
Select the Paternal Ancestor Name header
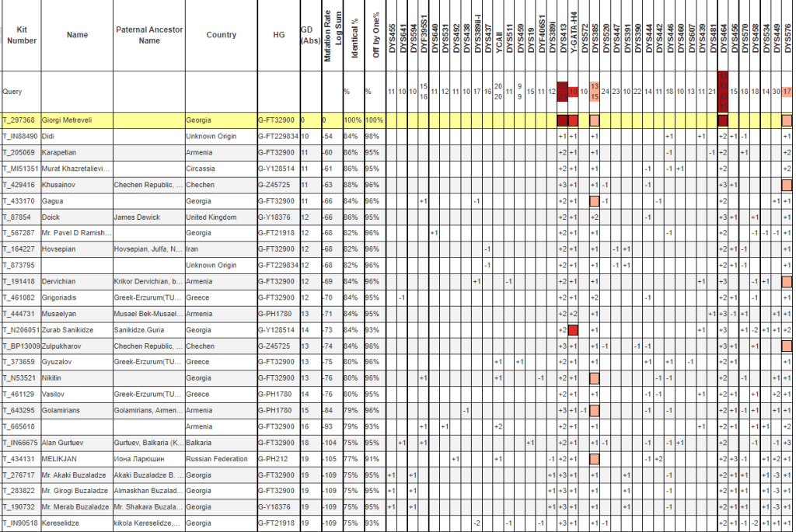coord(149,35)
